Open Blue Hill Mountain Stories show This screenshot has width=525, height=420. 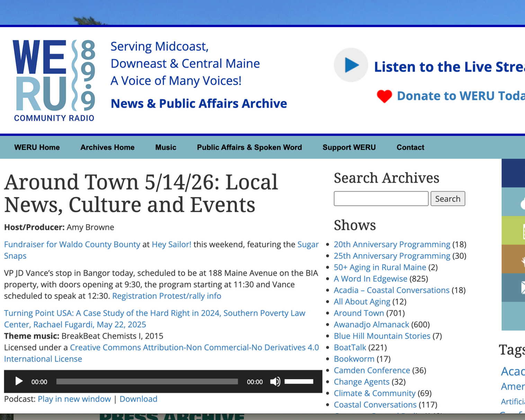click(x=382, y=336)
